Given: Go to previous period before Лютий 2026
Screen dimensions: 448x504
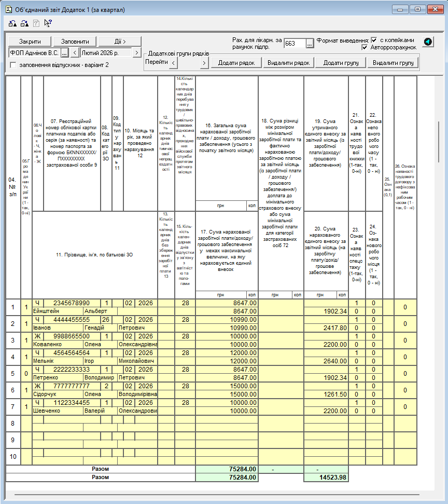Looking at the screenshot, I should [x=74, y=52].
